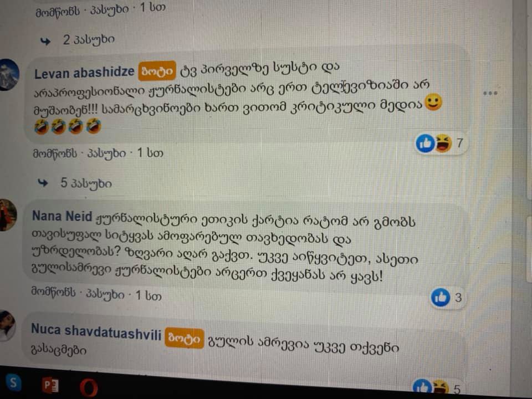Like Levan abashidze's comment via მოწონს

(x=55, y=154)
